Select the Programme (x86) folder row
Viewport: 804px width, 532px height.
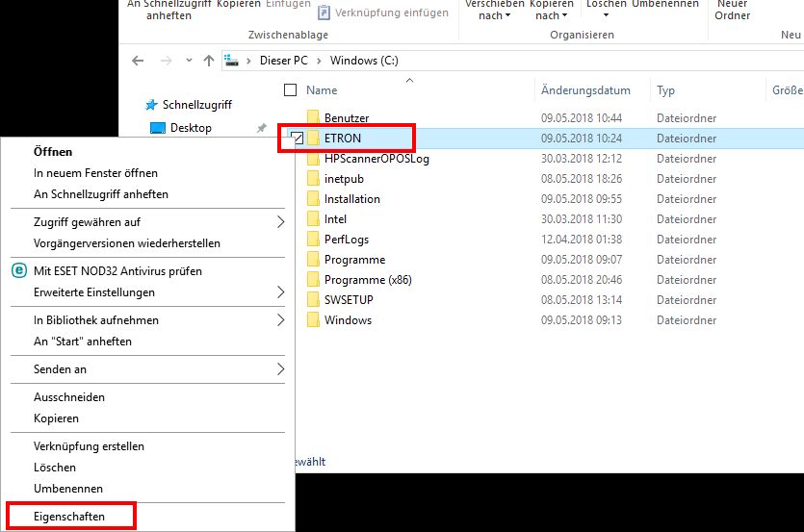tap(368, 280)
